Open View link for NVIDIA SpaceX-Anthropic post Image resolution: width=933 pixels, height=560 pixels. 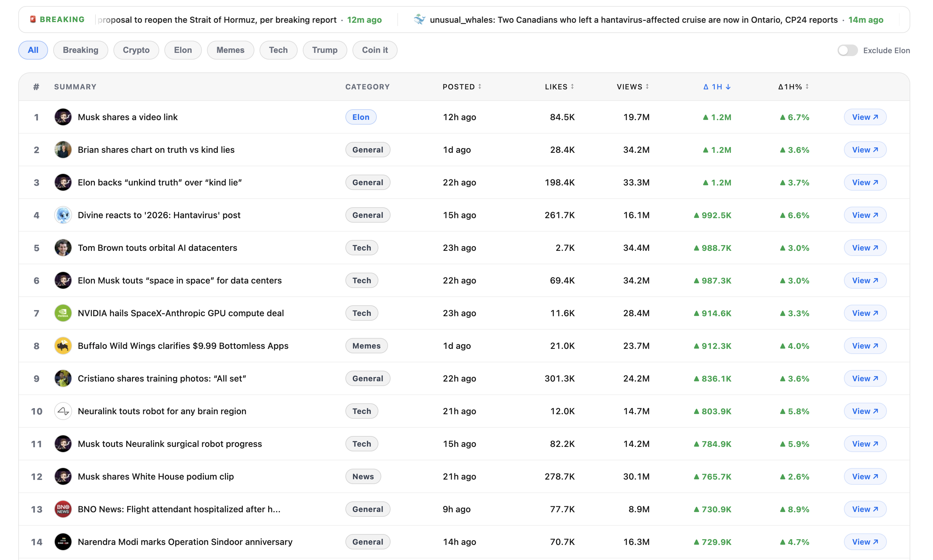click(x=865, y=313)
